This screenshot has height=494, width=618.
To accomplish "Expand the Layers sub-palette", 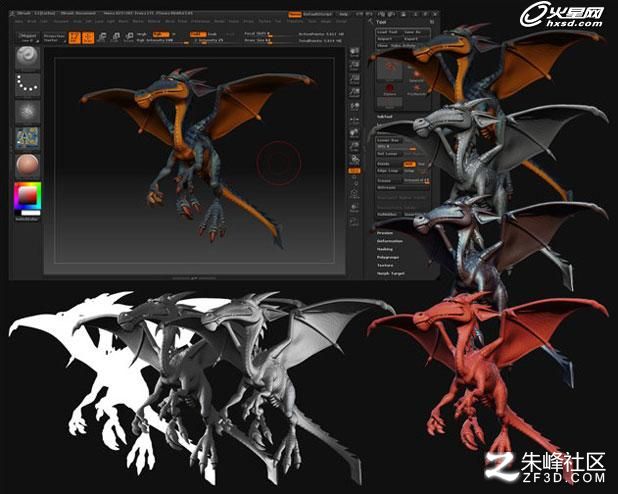I will (381, 125).
